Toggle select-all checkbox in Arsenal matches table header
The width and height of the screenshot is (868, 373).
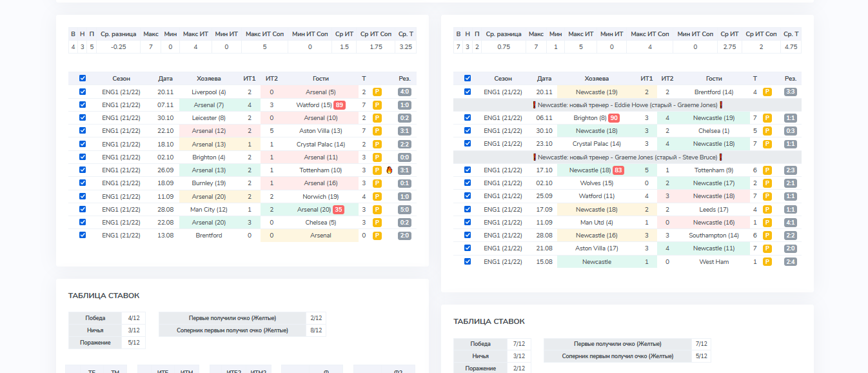pos(83,78)
